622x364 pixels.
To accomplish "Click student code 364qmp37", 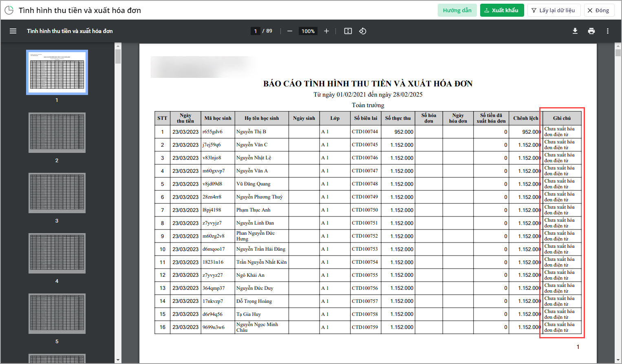I will tap(214, 288).
